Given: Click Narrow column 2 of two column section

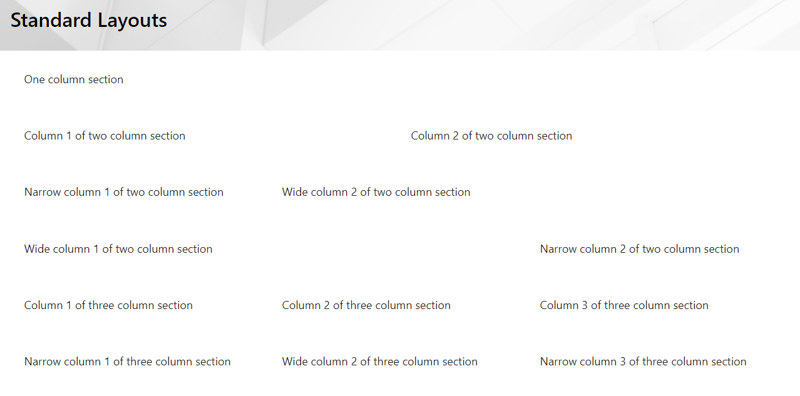Looking at the screenshot, I should pyautogui.click(x=639, y=249).
